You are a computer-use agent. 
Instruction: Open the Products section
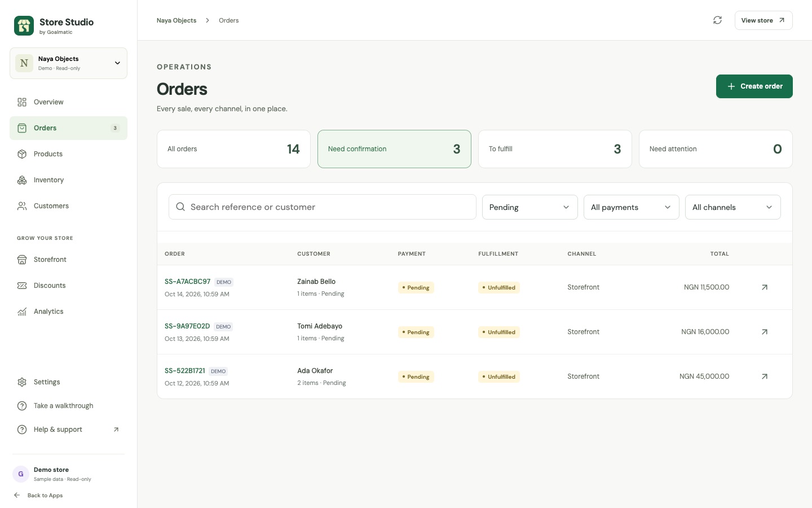coord(68,154)
